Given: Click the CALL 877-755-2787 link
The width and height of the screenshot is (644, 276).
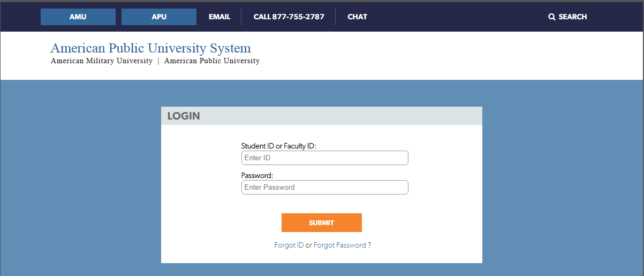Looking at the screenshot, I should coord(289,17).
